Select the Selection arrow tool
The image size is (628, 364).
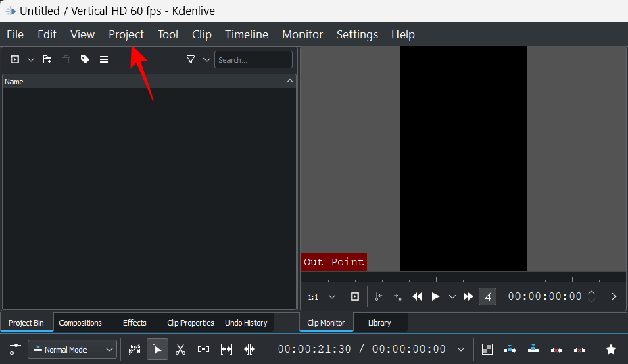(158, 349)
